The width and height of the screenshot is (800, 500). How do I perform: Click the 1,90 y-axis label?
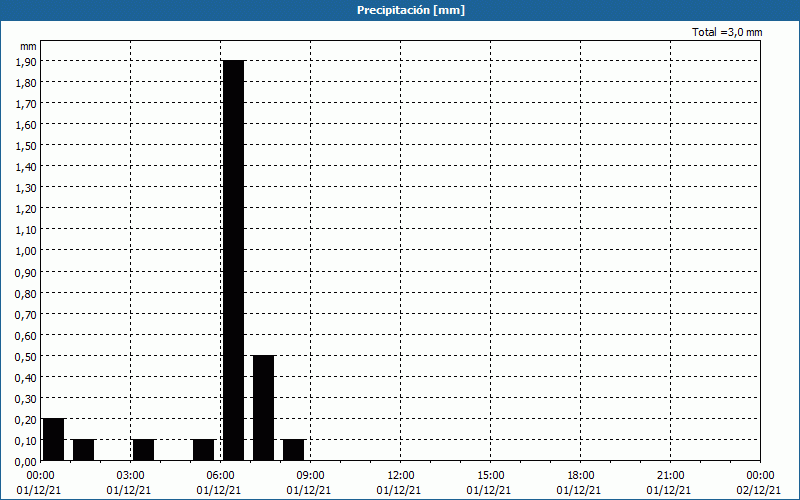click(x=26, y=61)
